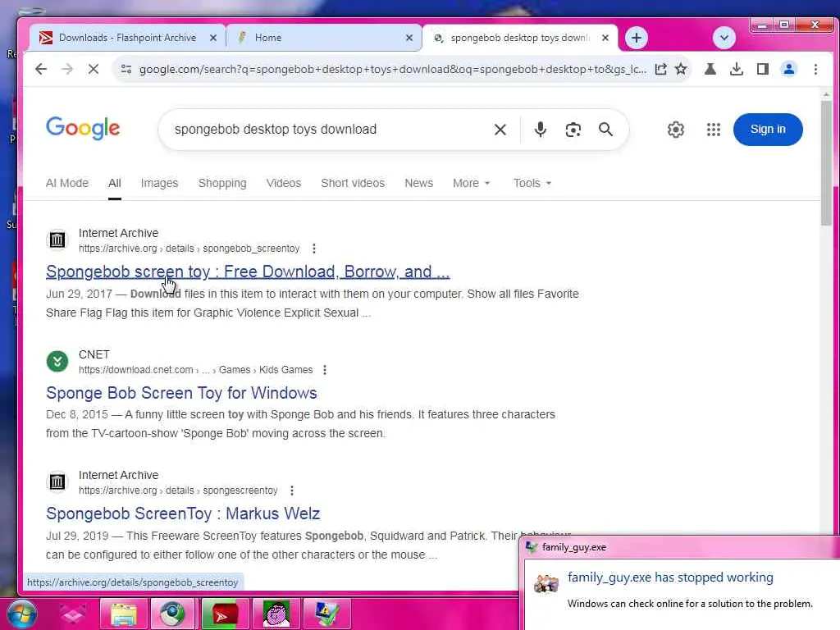Screen dimensions: 840x630
Task: Open Spongebob screen toy Free Download link
Action: (x=248, y=272)
